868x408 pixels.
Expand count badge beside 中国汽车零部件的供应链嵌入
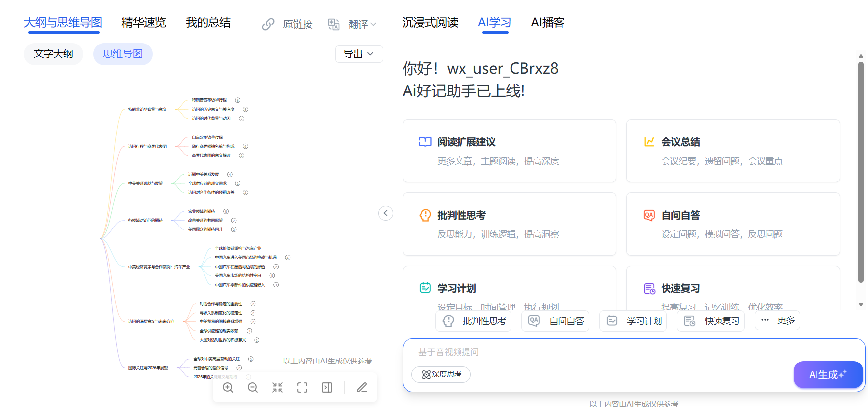pyautogui.click(x=276, y=285)
